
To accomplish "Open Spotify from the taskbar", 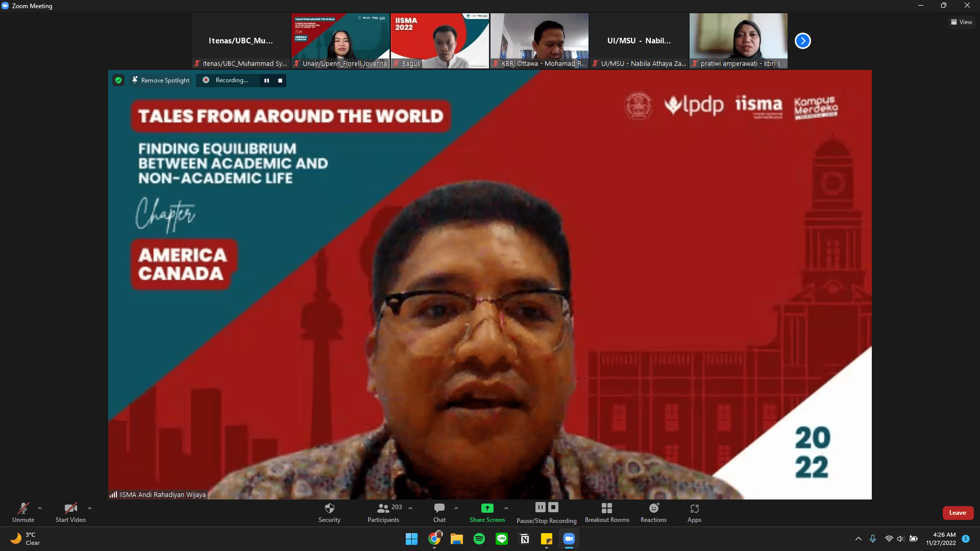I will tap(479, 539).
